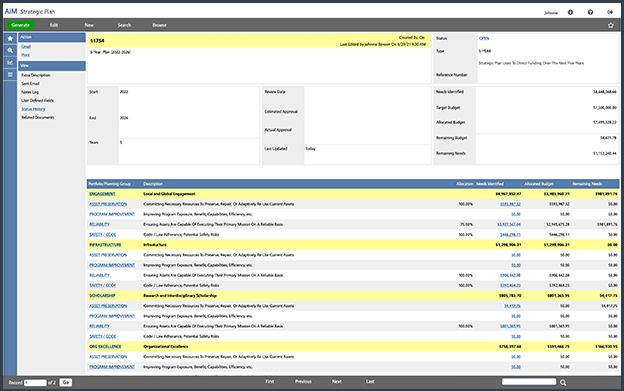Click needs identified amount in ENGAGEMENT RELIABILITY row
The image size is (624, 391).
click(509, 224)
